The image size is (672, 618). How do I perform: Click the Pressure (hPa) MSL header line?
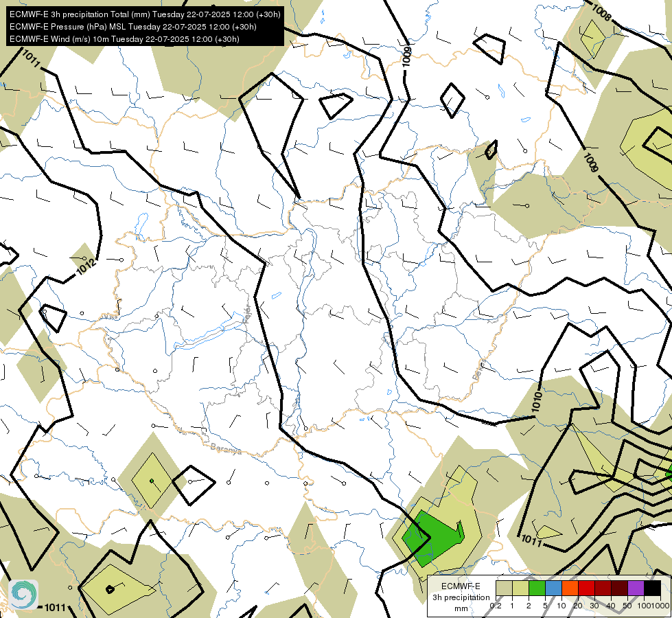click(133, 27)
